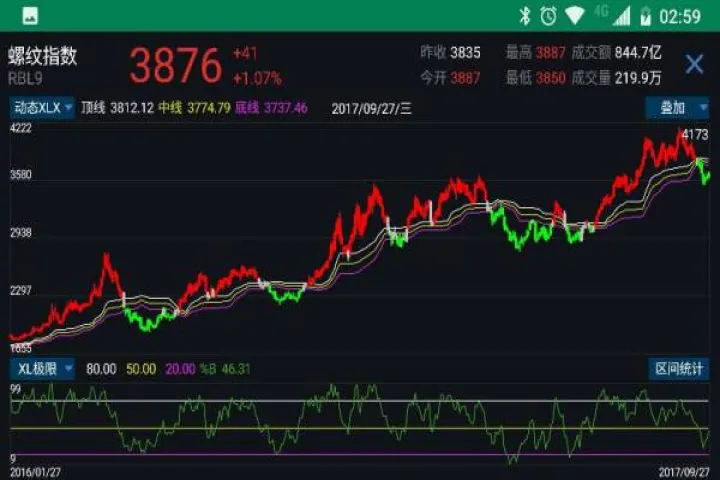Open the 叠加 overlay dropdown
Image resolution: width=720 pixels, height=480 pixels.
point(677,108)
